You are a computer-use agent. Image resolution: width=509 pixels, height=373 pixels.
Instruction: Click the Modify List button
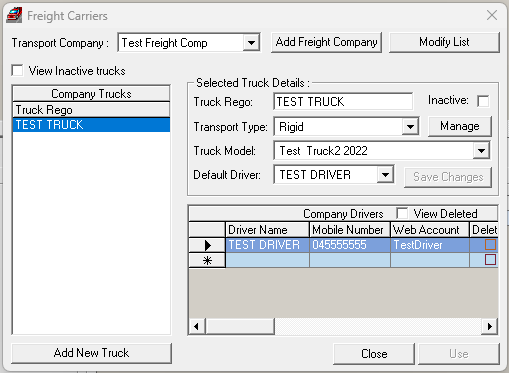[444, 42]
